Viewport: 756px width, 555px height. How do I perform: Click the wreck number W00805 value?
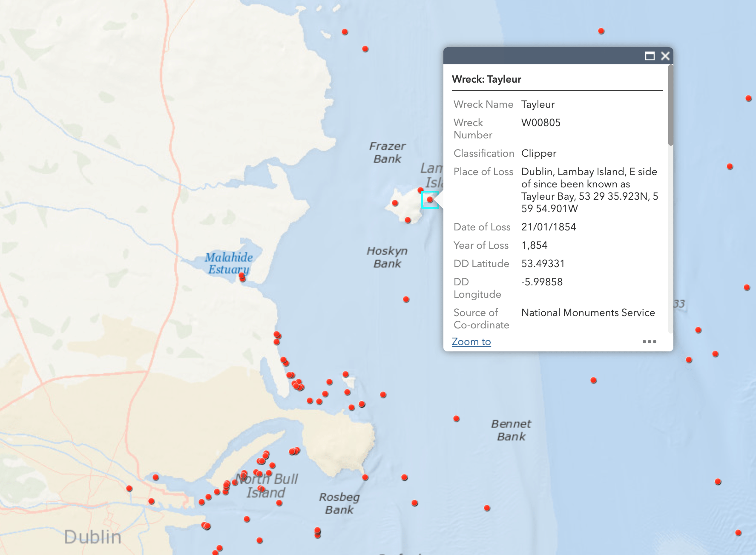pyautogui.click(x=541, y=123)
